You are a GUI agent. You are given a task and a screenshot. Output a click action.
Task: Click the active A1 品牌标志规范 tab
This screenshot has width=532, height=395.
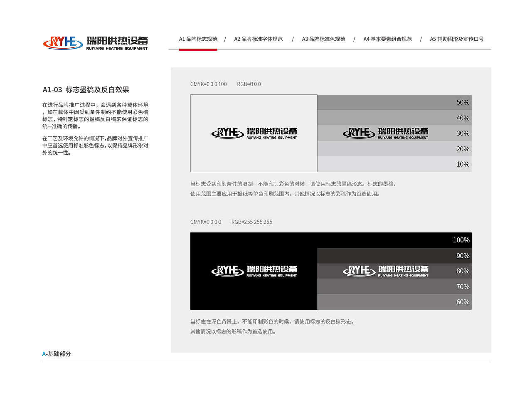[x=198, y=39]
